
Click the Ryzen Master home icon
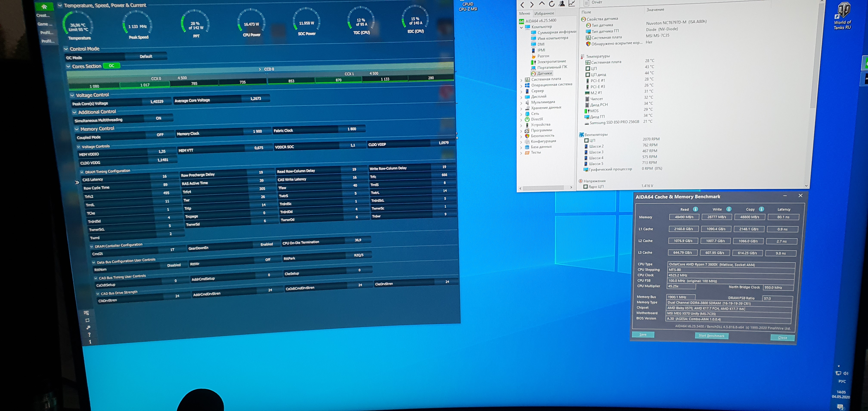(44, 6)
